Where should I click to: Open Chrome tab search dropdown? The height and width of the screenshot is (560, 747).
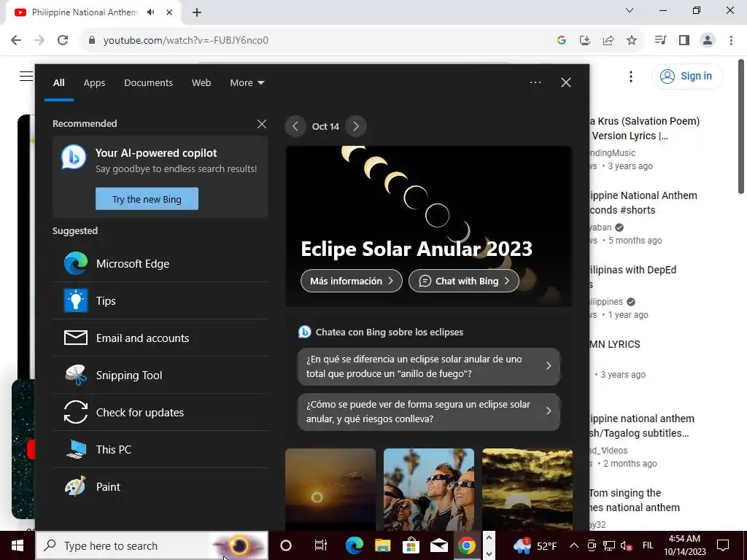(630, 10)
